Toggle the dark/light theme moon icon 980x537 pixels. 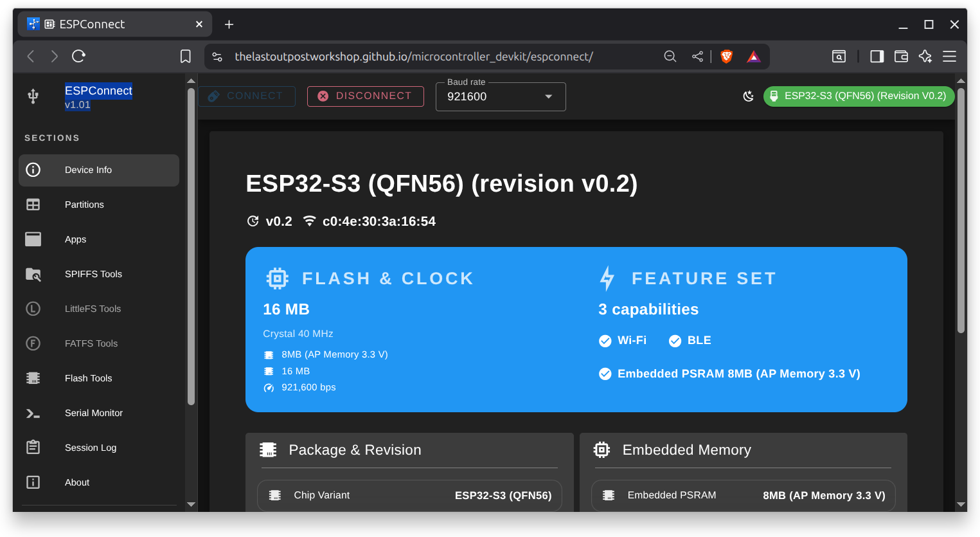coord(748,96)
